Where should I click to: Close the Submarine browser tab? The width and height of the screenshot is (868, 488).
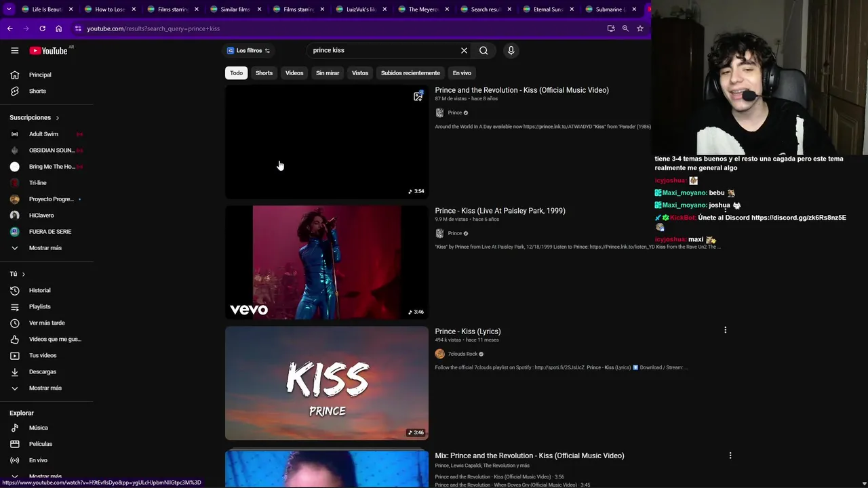tap(635, 9)
